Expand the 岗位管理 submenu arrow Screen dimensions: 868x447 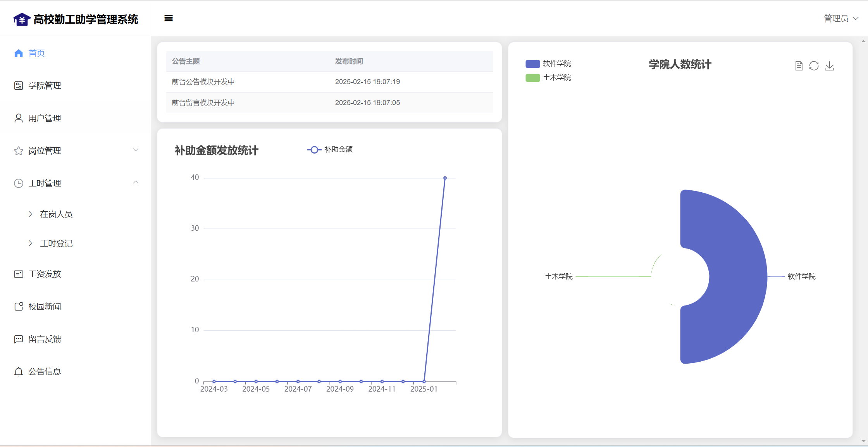pos(136,150)
